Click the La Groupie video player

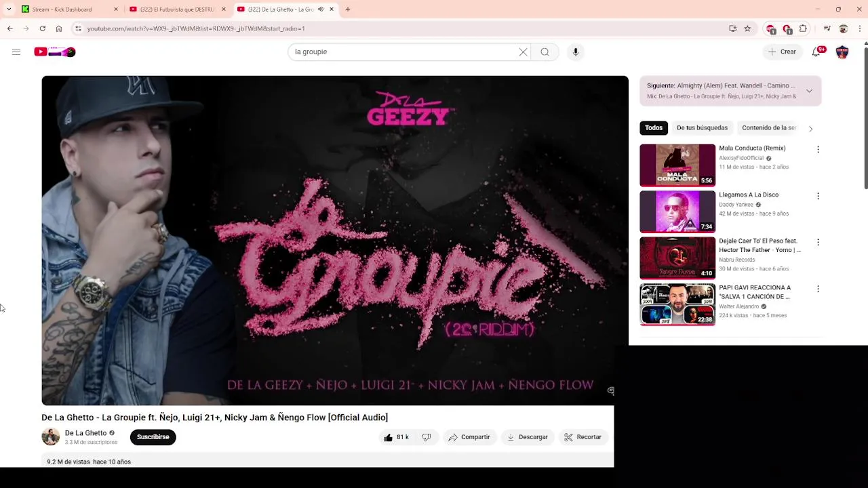pyautogui.click(x=335, y=240)
